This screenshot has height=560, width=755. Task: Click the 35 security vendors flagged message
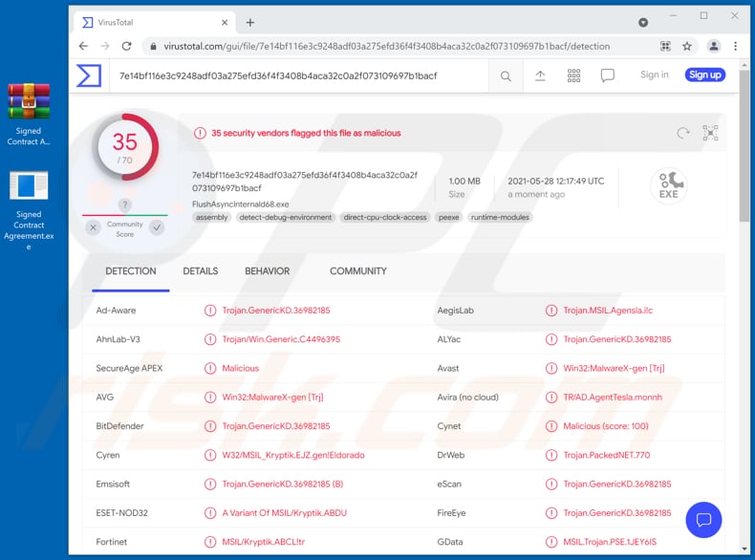click(x=306, y=134)
